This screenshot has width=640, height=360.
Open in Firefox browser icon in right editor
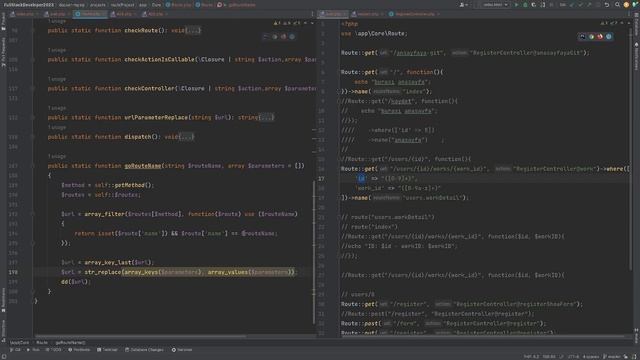click(600, 37)
